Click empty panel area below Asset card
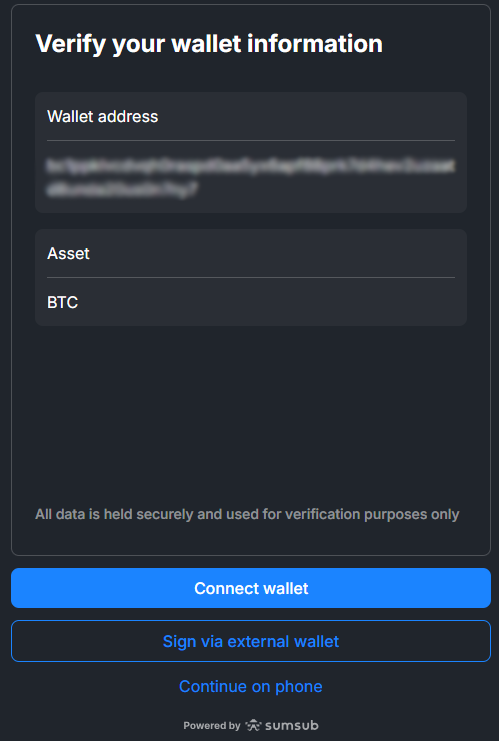 (x=251, y=411)
